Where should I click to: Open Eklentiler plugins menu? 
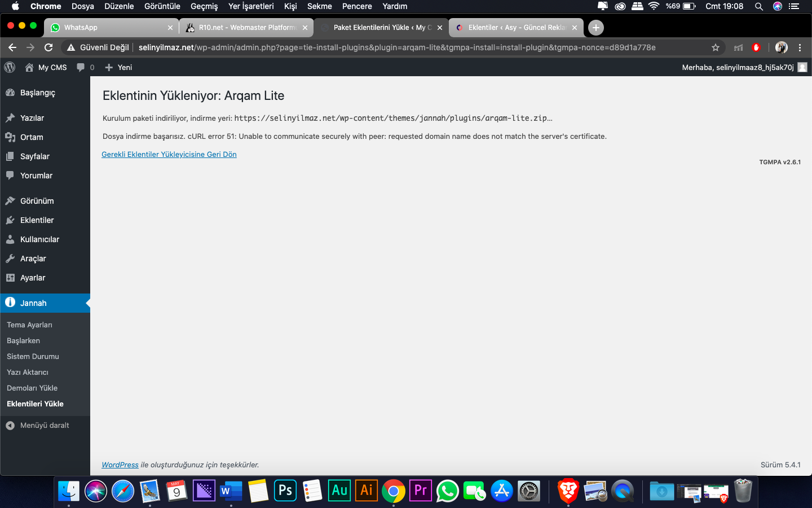pos(45,220)
